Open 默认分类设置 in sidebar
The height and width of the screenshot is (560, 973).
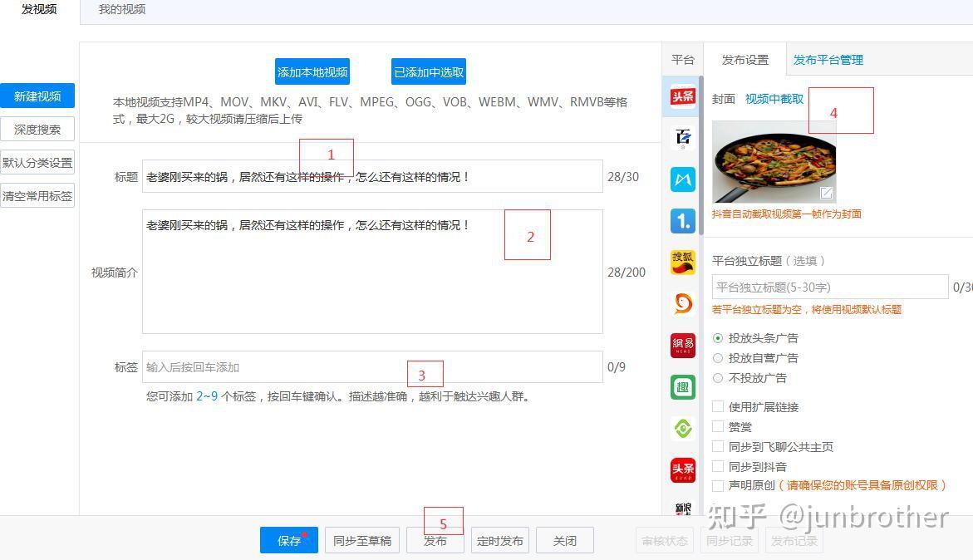click(x=37, y=163)
